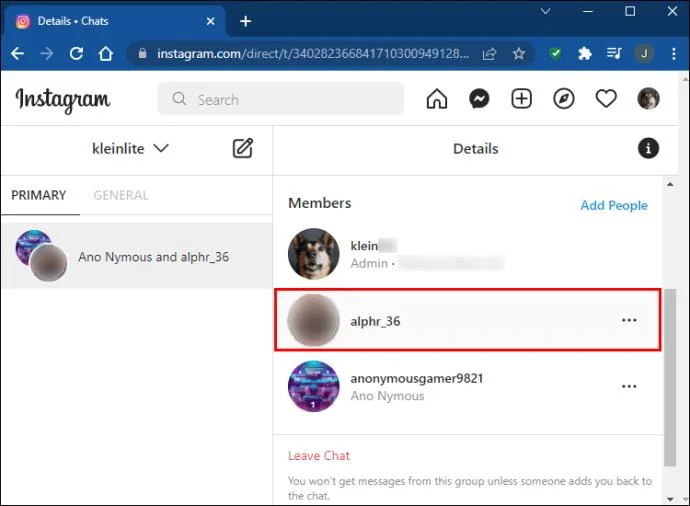Share this page from address bar
The image size is (690, 506).
pyautogui.click(x=489, y=54)
